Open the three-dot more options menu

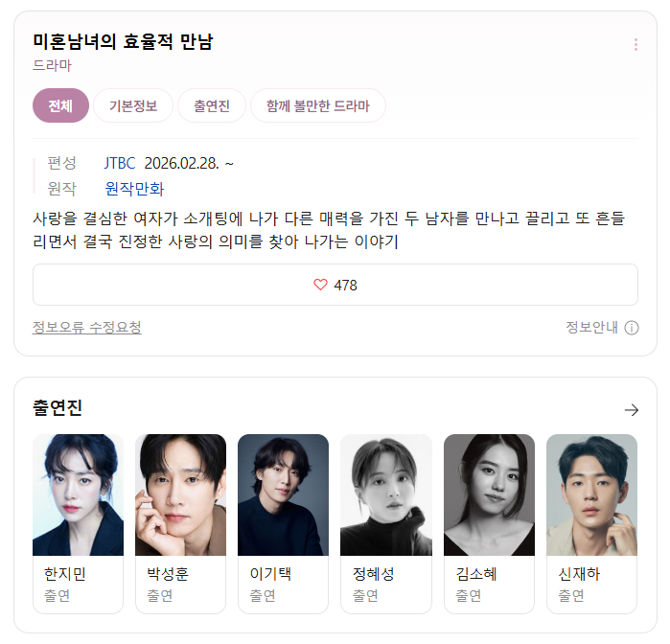(x=635, y=44)
